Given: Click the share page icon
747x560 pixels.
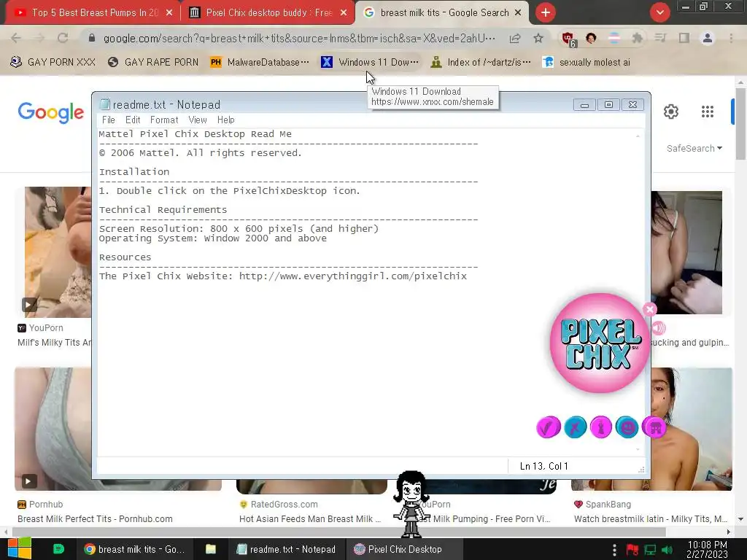Looking at the screenshot, I should [x=515, y=38].
